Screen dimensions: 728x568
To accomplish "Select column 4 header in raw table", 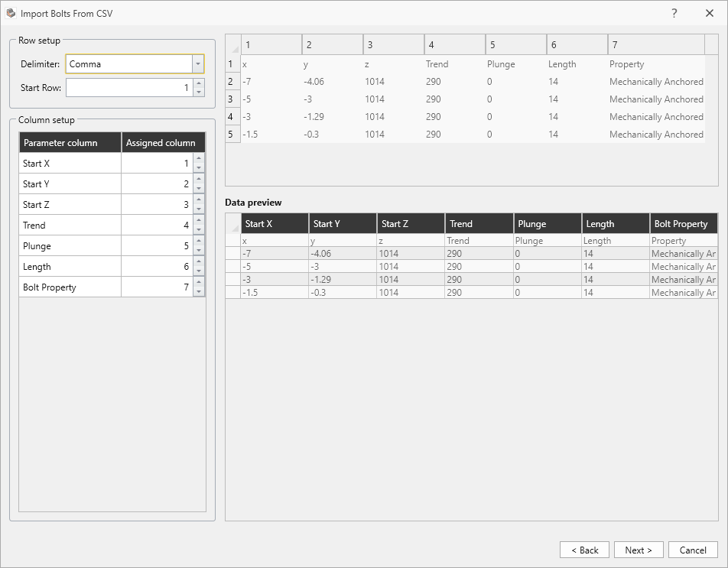I will pos(454,44).
